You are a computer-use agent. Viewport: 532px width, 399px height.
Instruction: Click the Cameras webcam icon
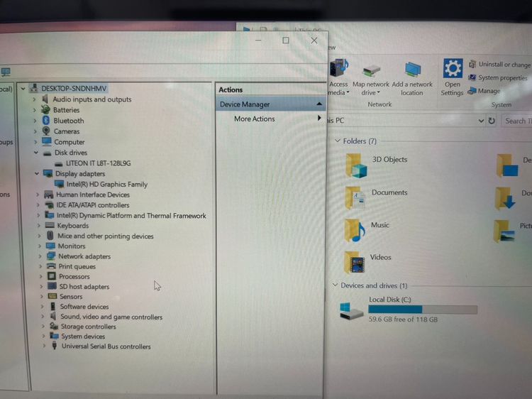pyautogui.click(x=47, y=131)
